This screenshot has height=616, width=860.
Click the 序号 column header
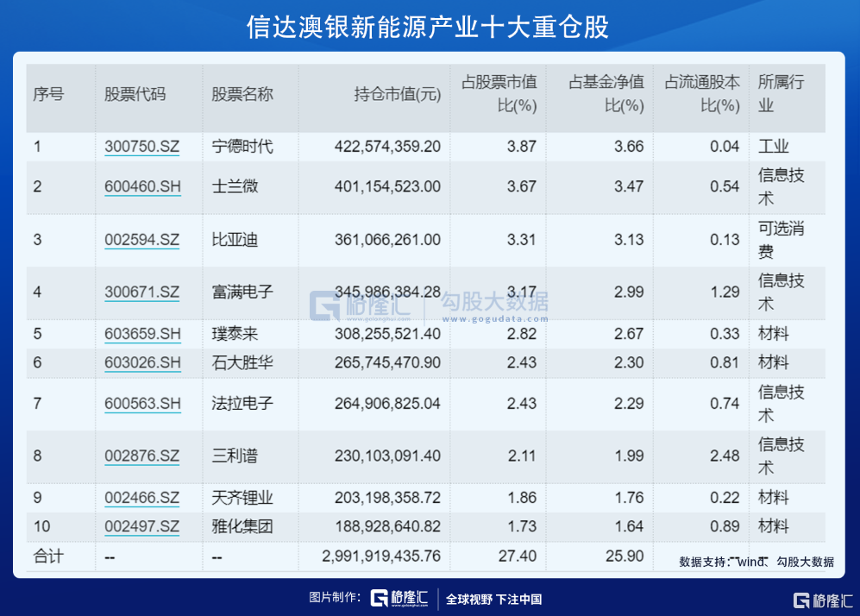[x=48, y=94]
